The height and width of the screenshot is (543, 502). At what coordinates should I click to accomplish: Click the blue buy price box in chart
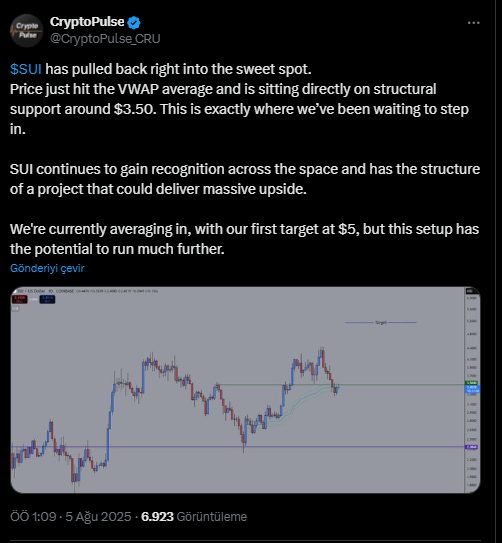[47, 299]
